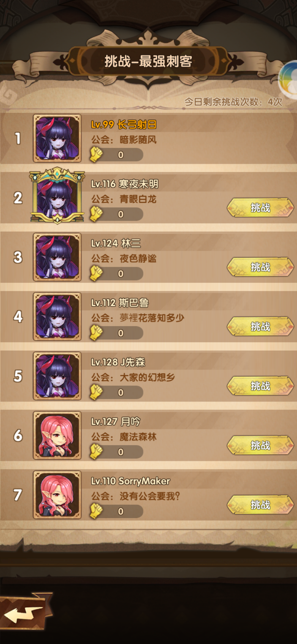Challenge the Lv.124 player 林三
The width and height of the screenshot is (297, 644).
260,267
